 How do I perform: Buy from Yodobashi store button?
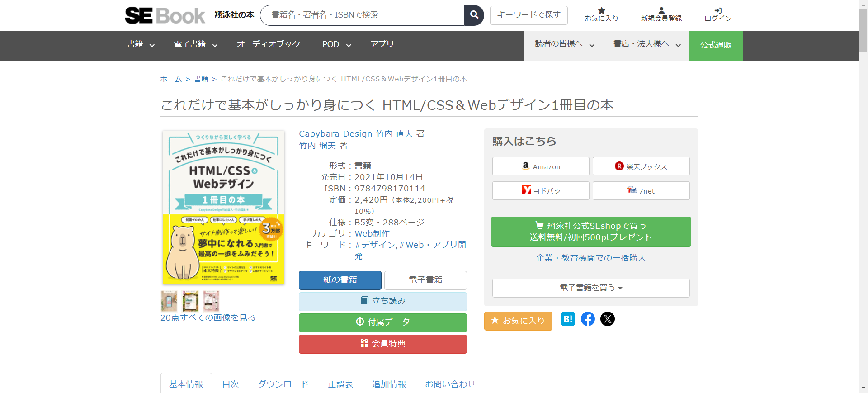pyautogui.click(x=541, y=191)
